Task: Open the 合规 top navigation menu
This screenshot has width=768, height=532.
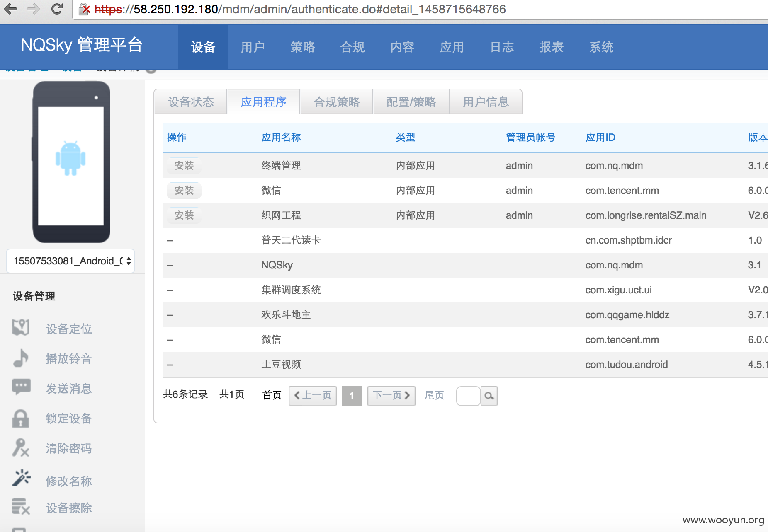Action: coord(352,47)
